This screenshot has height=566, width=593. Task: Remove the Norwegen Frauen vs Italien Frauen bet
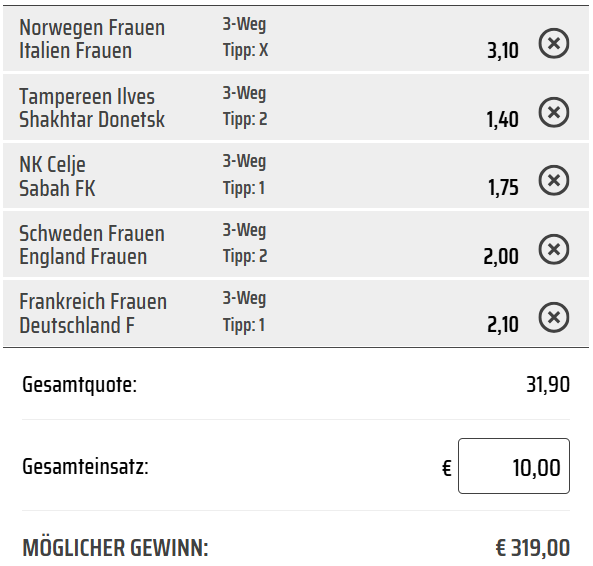pyautogui.click(x=554, y=43)
